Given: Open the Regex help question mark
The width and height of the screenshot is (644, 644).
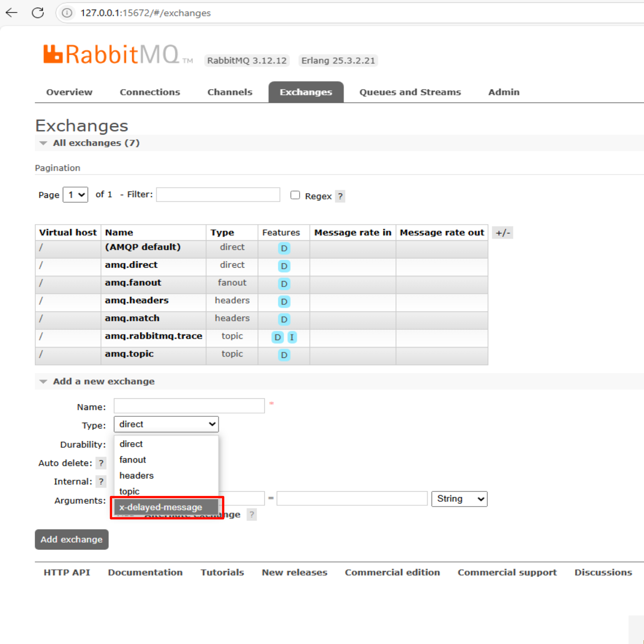Looking at the screenshot, I should pyautogui.click(x=340, y=196).
